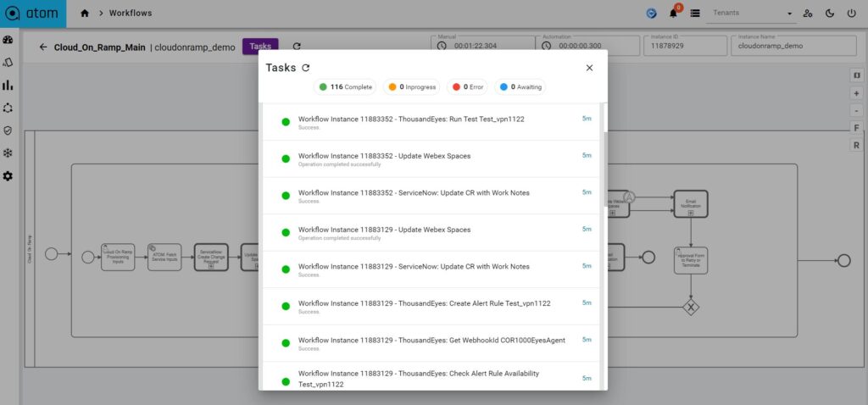868x405 pixels.
Task: Click the atom logo
Action: (33, 14)
